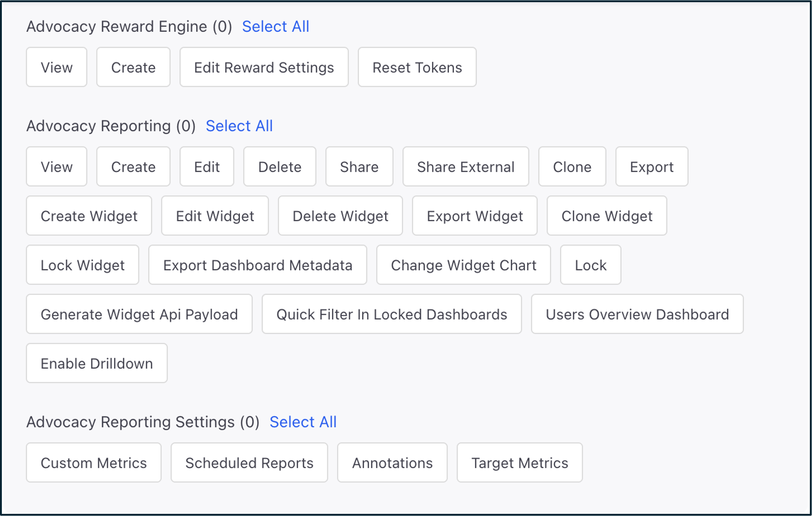Select the Annotations permission

(392, 463)
